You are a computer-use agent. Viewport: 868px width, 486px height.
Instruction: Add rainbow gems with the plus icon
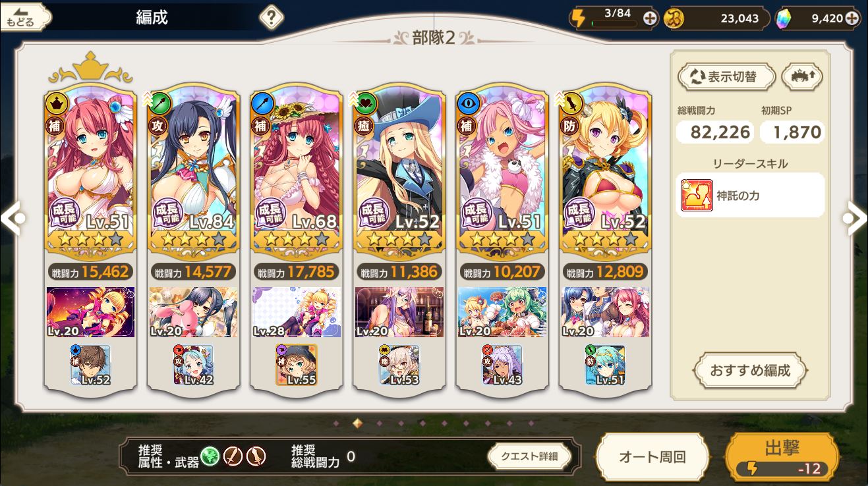pyautogui.click(x=853, y=18)
